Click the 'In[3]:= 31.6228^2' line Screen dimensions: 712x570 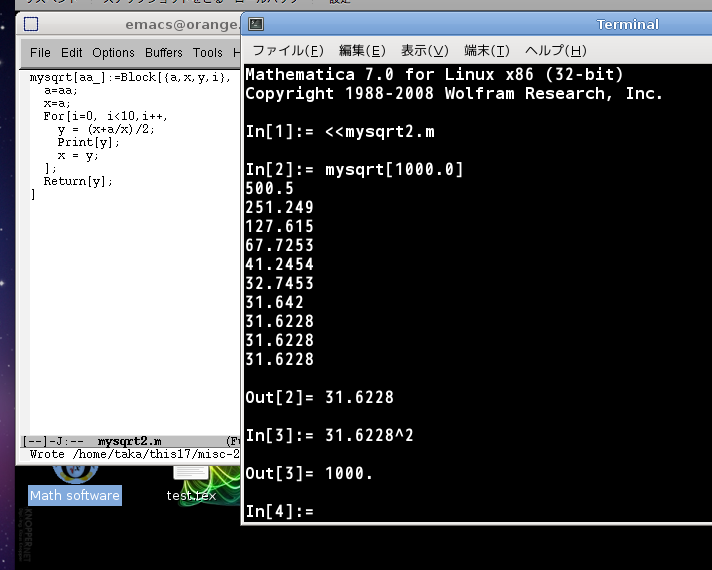coord(330,435)
